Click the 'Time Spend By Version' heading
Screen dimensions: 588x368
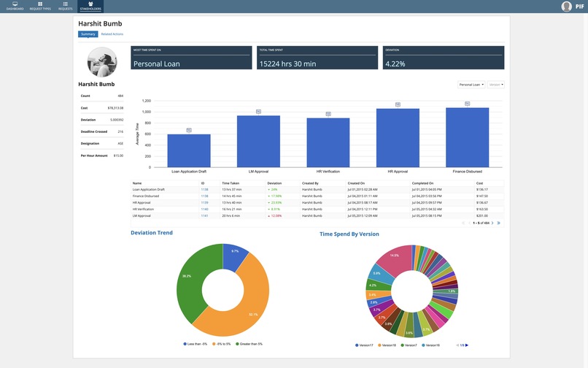(x=349, y=234)
